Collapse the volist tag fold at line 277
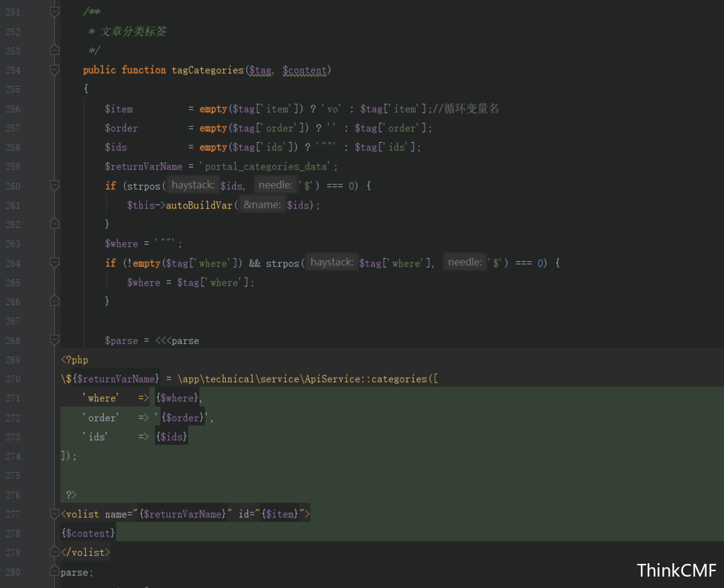The width and height of the screenshot is (724, 588). (x=54, y=514)
